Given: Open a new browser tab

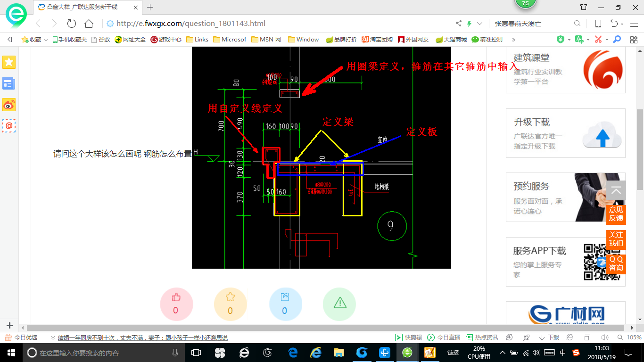Looking at the screenshot, I should click(150, 7).
